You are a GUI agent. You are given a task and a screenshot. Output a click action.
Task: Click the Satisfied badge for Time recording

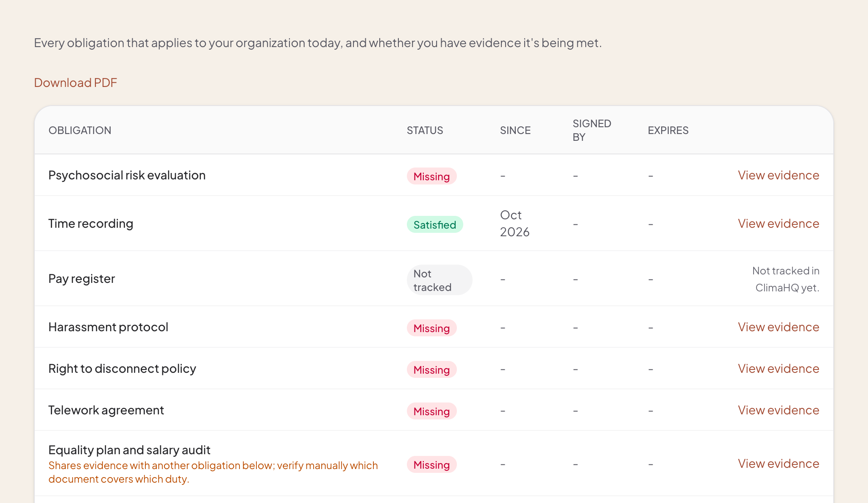click(435, 224)
